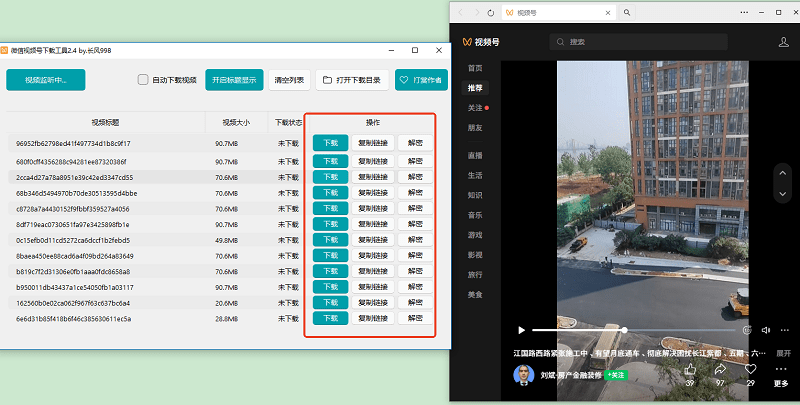Screen dimensions: 800x405
Task: Decrypt the 2cca4d27a78a8951e39c42ed3347cd55 video
Action: (415, 177)
